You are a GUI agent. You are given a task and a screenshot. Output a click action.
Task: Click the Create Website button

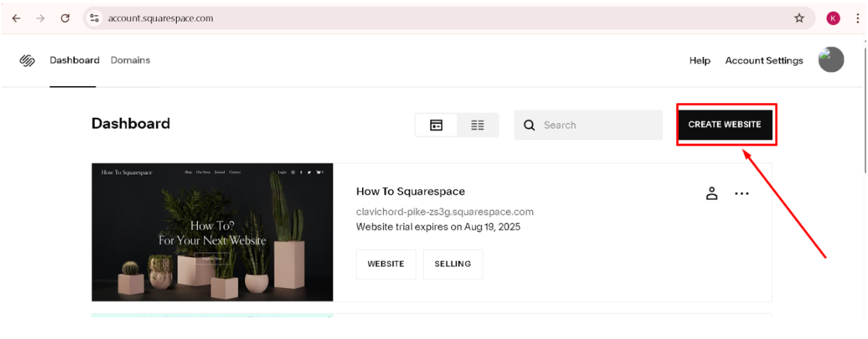point(725,124)
